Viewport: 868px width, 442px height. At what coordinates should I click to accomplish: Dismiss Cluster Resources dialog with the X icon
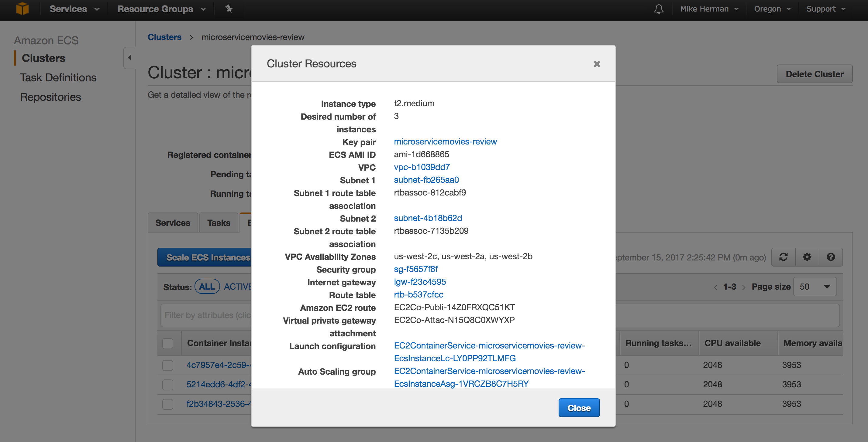(597, 64)
